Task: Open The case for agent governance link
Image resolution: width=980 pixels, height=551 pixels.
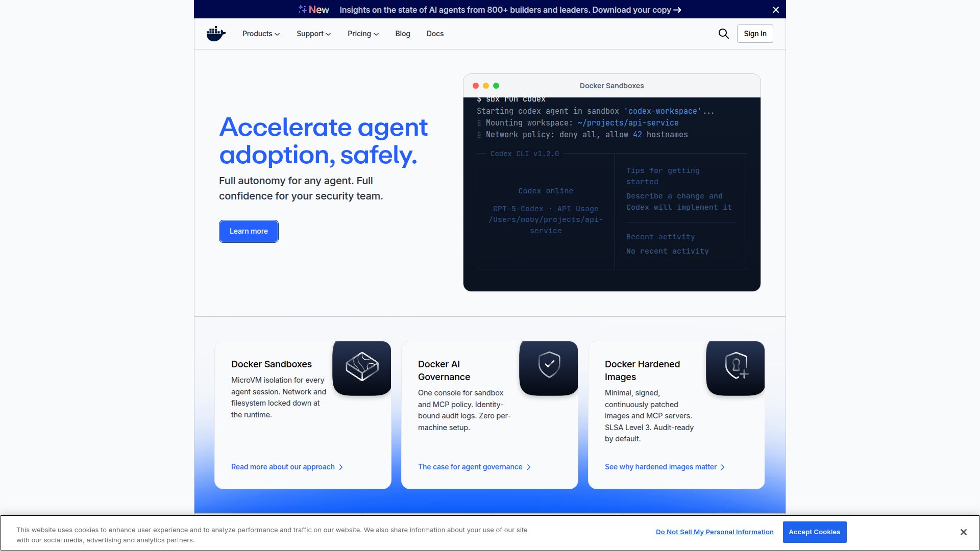Action: pos(474,467)
